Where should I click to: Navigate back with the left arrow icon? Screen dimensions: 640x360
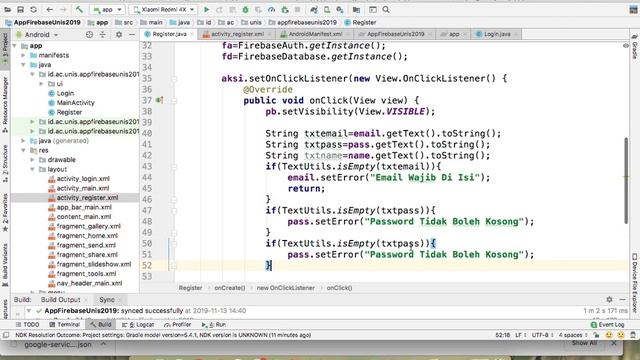[50, 9]
